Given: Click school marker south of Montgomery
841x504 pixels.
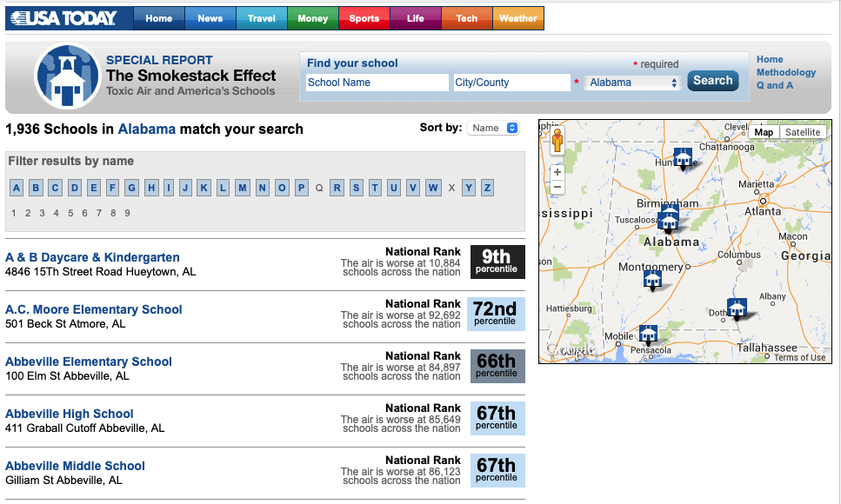Looking at the screenshot, I should pos(652,281).
